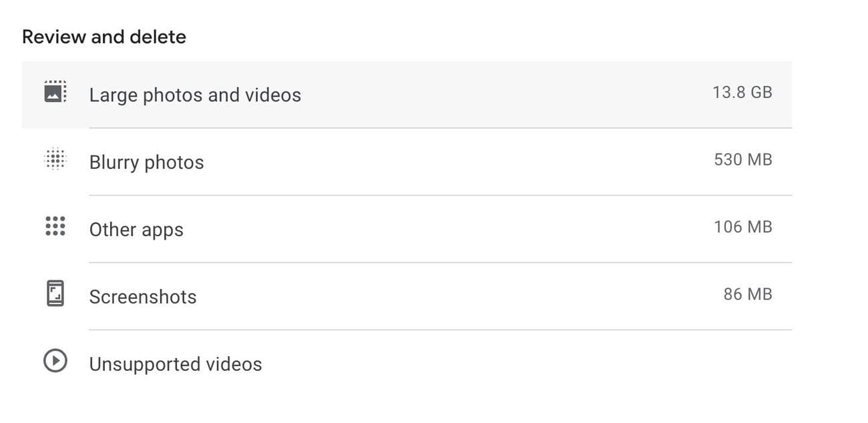Open the Blurry photos category
868x423 pixels.
[146, 162]
